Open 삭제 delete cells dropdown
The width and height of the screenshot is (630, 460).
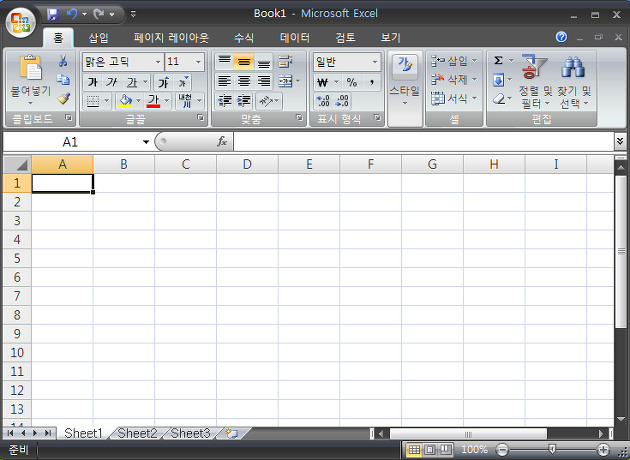454,80
